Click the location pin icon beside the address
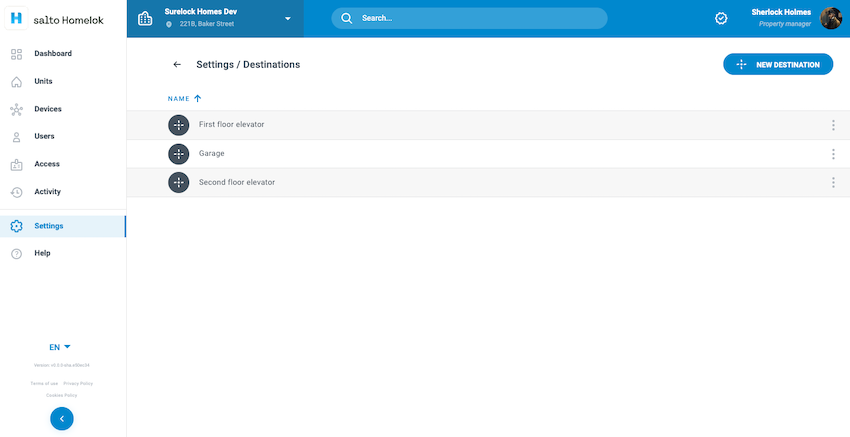This screenshot has width=850, height=437. click(x=169, y=24)
